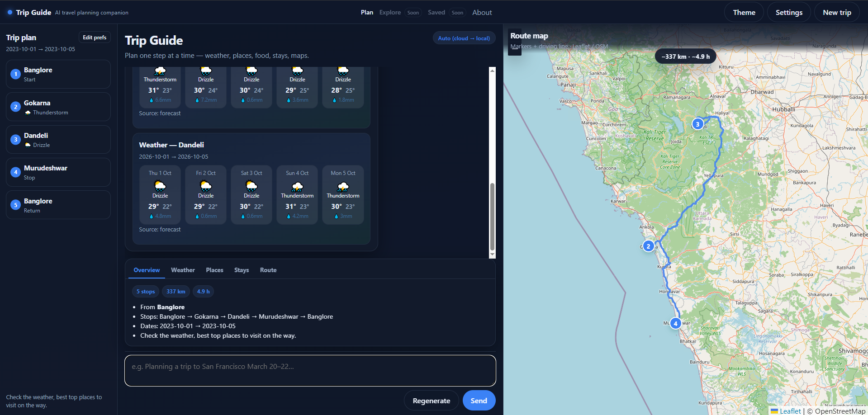The width and height of the screenshot is (868, 415).
Task: Switch to the Weather tab
Action: (x=183, y=270)
